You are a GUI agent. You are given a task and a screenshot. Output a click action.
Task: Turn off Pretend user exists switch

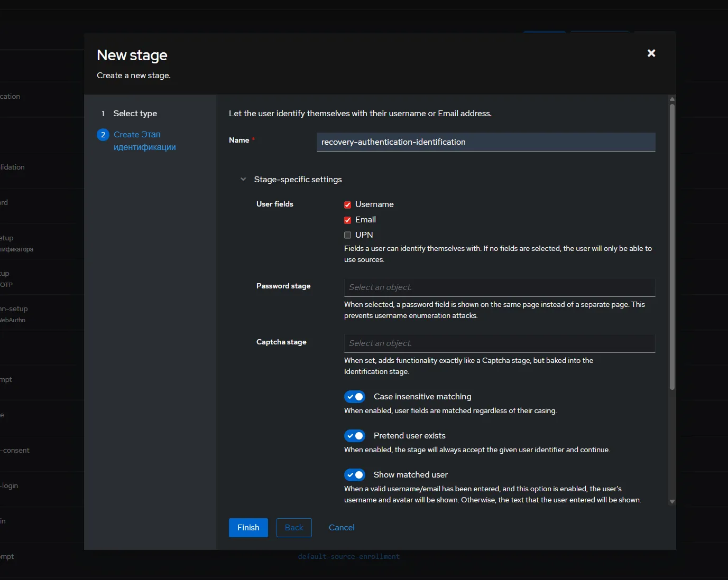[x=355, y=436]
